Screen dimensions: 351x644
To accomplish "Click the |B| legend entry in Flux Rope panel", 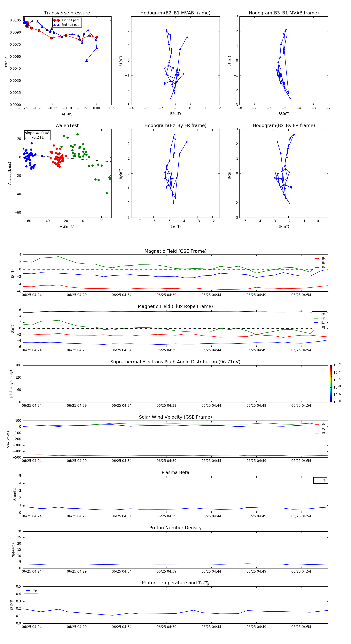I will (320, 327).
